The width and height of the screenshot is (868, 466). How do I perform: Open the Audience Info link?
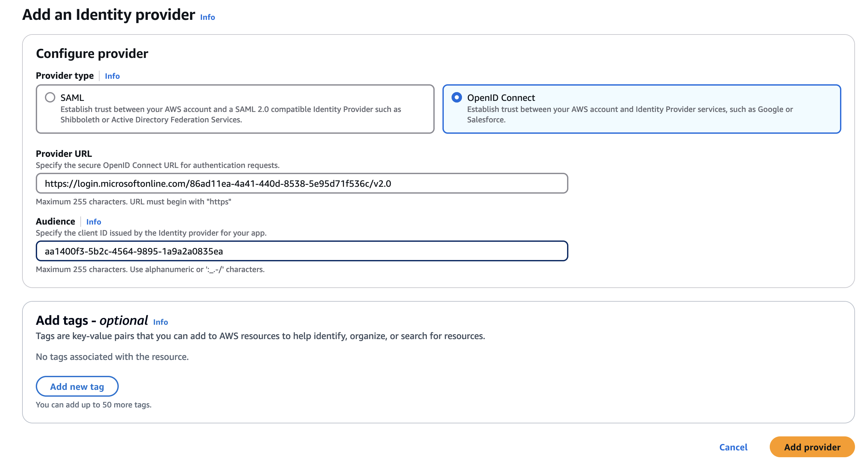click(94, 222)
